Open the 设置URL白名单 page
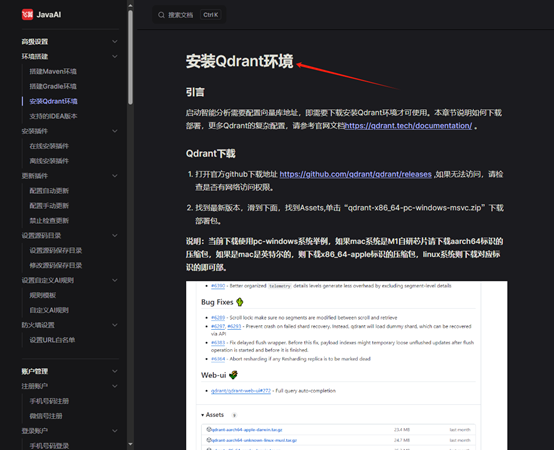The image size is (554, 450). [52, 340]
